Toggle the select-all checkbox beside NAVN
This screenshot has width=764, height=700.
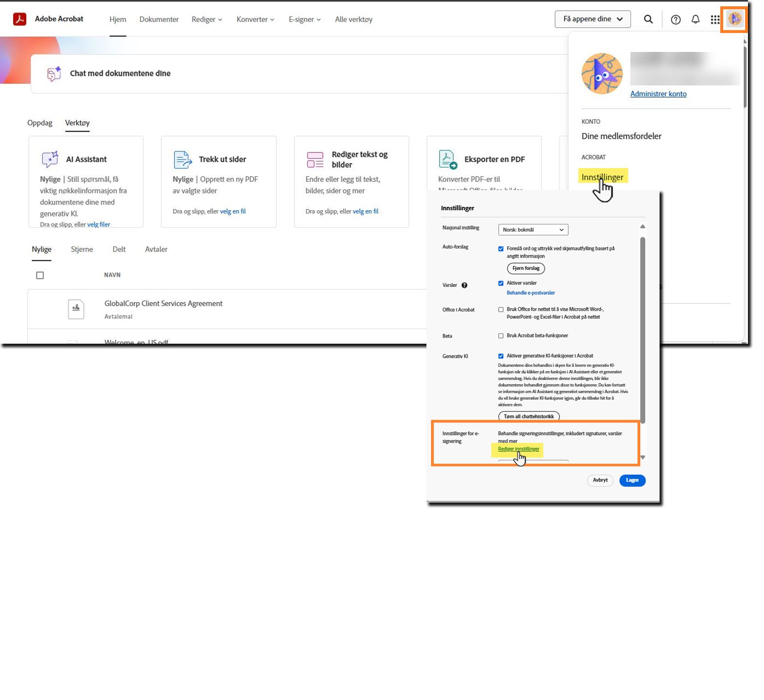click(40, 275)
